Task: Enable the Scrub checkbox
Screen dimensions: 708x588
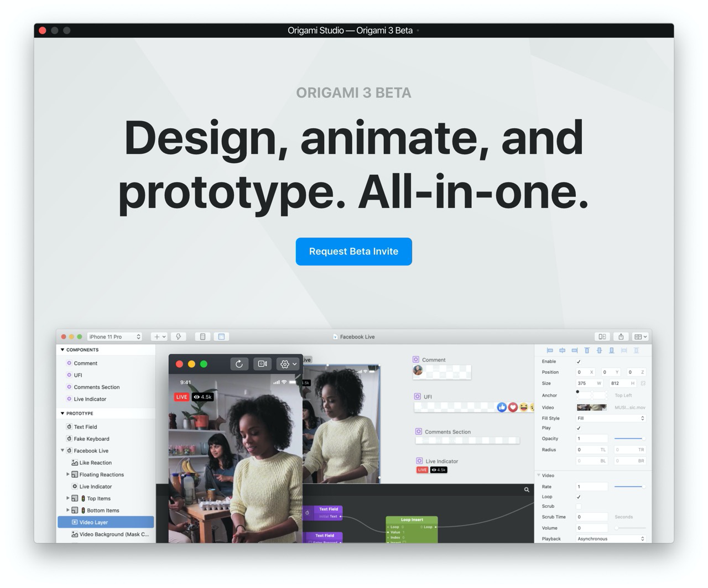Action: 579,506
